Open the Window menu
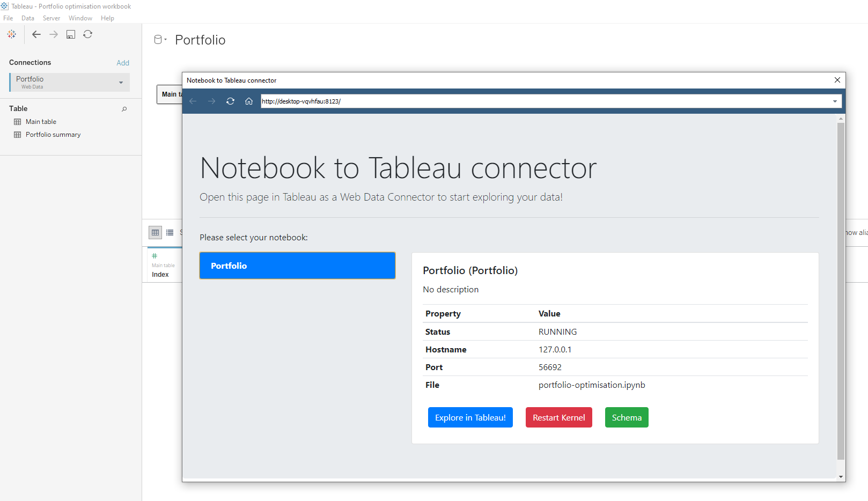This screenshot has width=868, height=501. pyautogui.click(x=80, y=18)
